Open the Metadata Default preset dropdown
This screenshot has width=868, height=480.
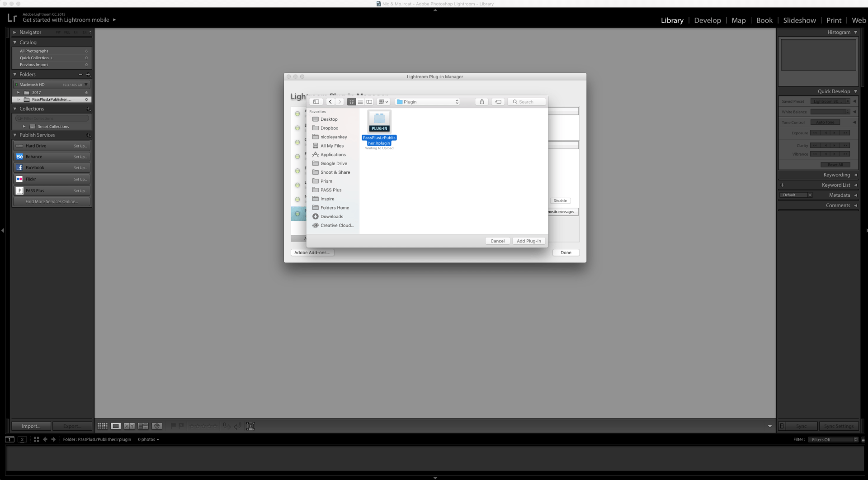coord(796,195)
